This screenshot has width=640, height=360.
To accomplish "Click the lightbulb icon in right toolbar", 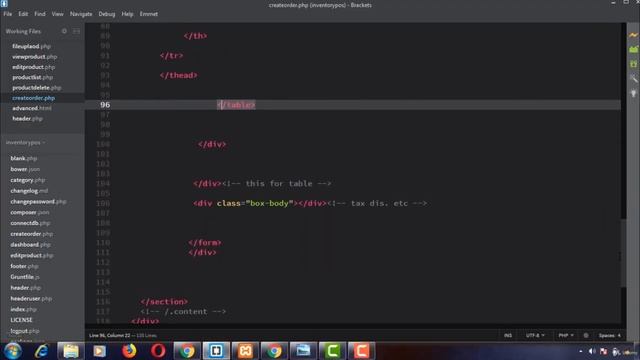I will [633, 93].
